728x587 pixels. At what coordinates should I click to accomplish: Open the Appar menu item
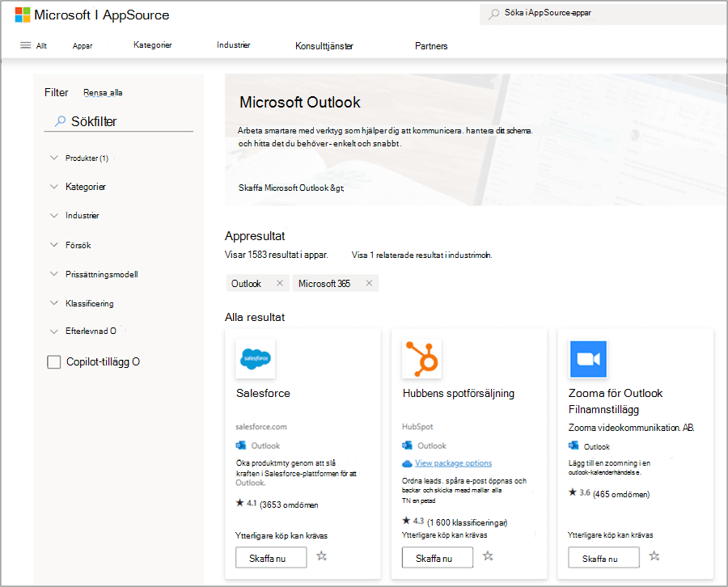pyautogui.click(x=83, y=46)
